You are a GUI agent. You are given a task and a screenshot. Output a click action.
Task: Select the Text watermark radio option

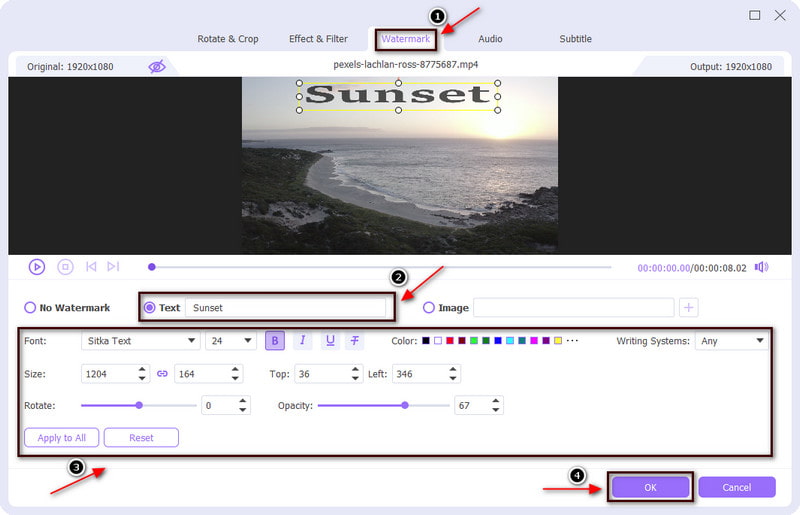coord(149,307)
